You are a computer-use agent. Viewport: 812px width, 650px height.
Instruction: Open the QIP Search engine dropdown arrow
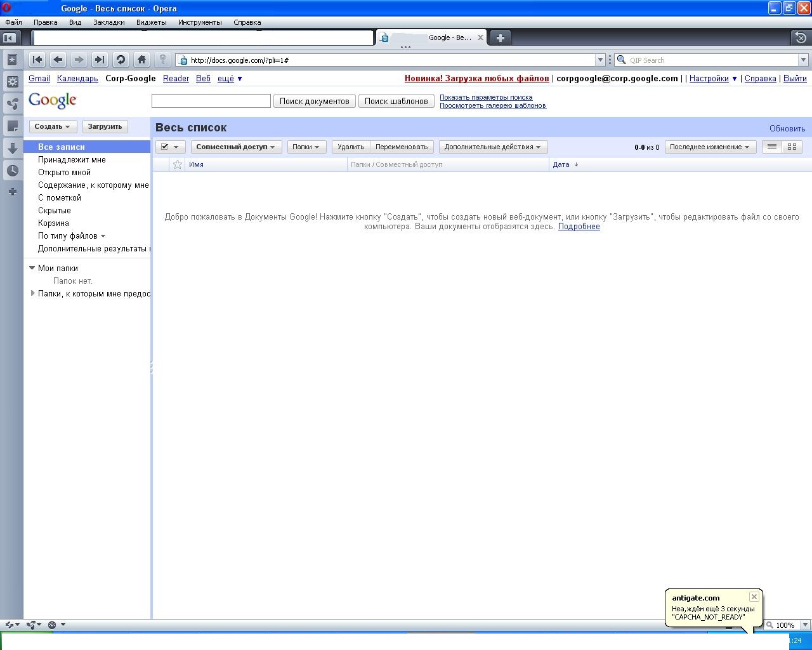(802, 60)
